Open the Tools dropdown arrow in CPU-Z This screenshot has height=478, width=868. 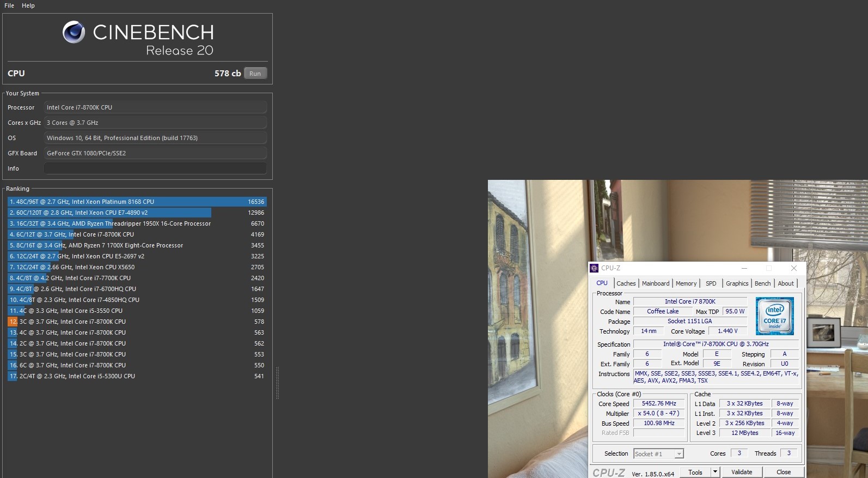[x=715, y=472]
